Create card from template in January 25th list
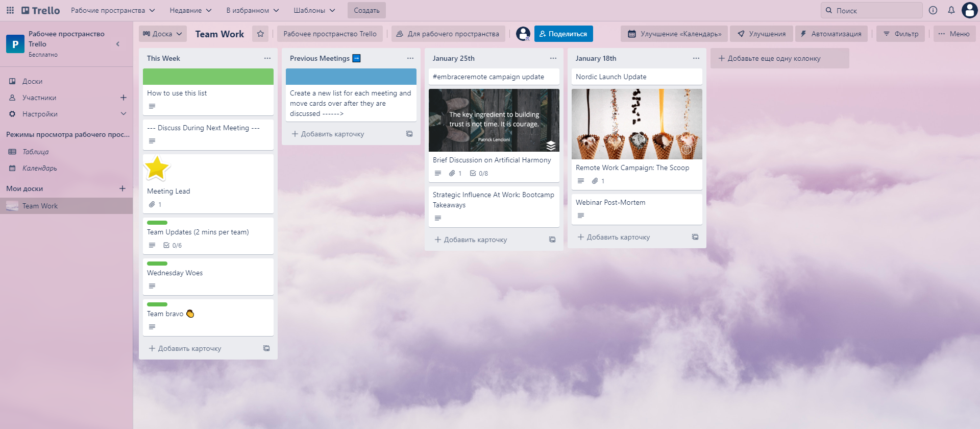The height and width of the screenshot is (429, 980). 552,240
